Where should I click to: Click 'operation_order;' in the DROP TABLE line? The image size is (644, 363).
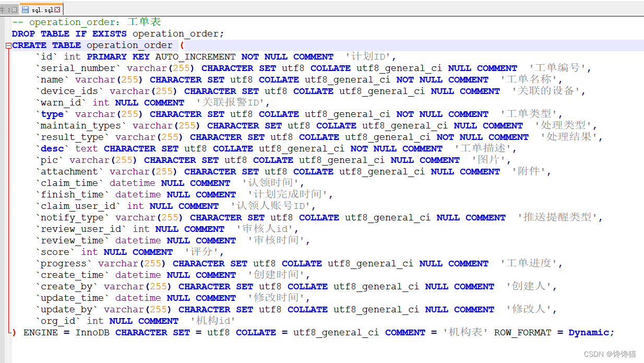pos(178,33)
